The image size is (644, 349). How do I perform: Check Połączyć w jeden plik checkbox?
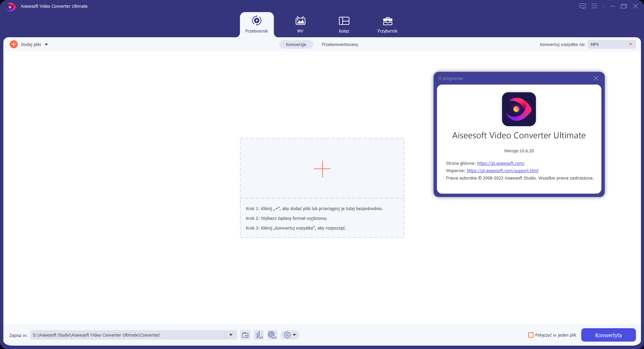tap(531, 335)
